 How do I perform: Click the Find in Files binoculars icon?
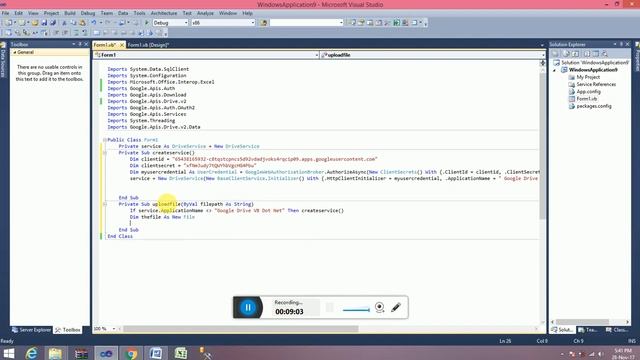264,23
